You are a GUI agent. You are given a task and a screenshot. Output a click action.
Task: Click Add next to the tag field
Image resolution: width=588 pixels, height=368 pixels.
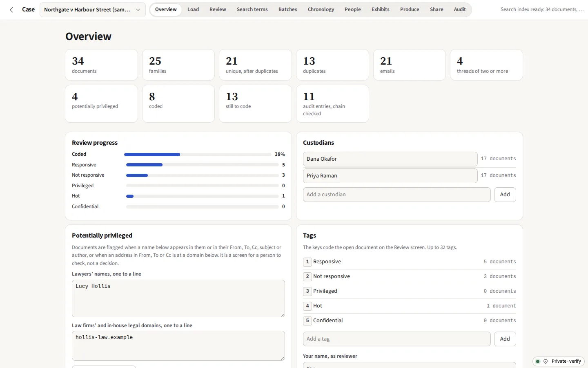pos(505,339)
